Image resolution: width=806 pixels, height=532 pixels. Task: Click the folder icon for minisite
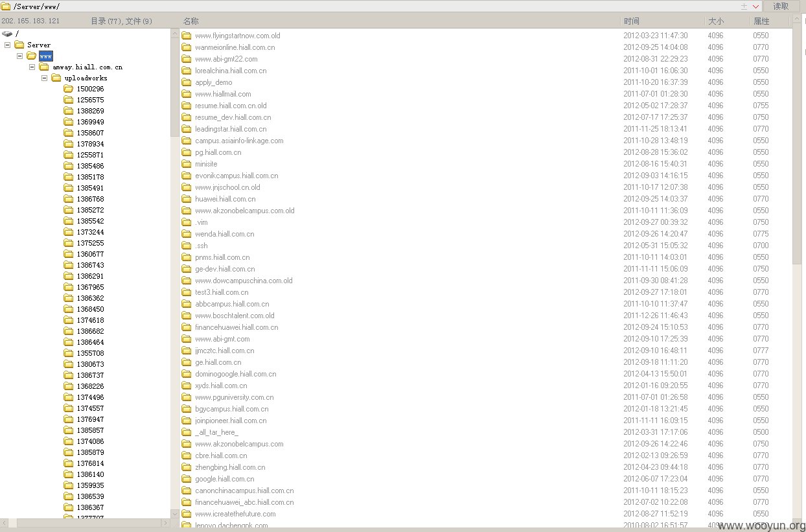click(x=187, y=164)
